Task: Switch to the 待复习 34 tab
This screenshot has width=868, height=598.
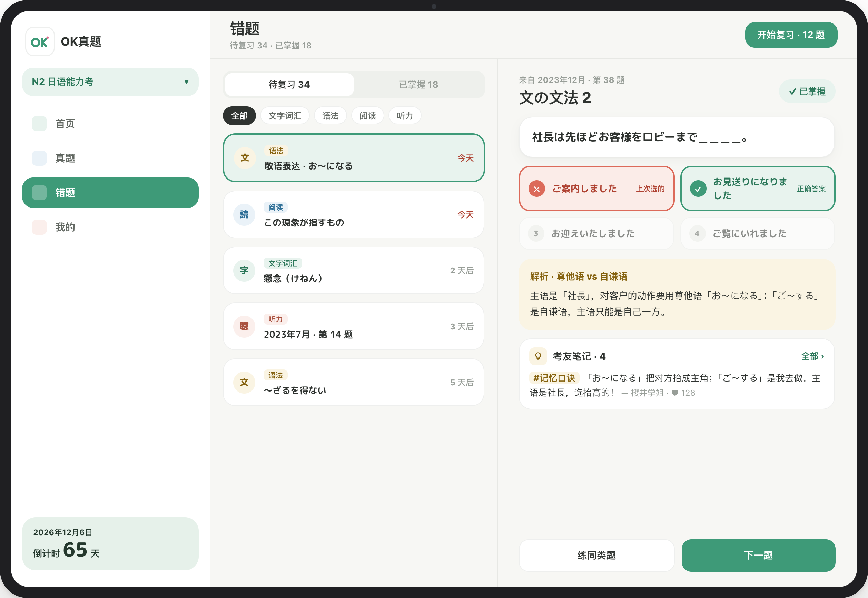Action: click(289, 85)
